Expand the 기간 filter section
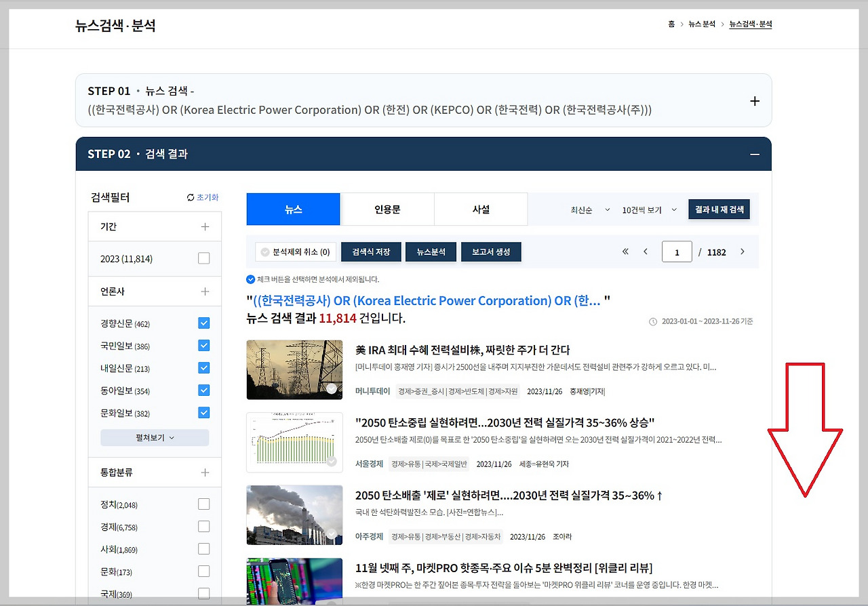 point(205,226)
